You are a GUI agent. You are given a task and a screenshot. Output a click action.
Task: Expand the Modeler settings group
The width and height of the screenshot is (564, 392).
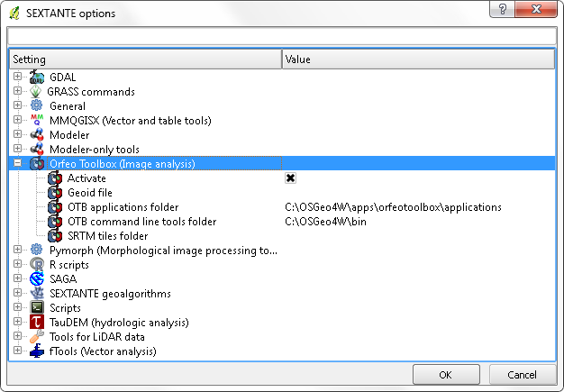click(17, 135)
